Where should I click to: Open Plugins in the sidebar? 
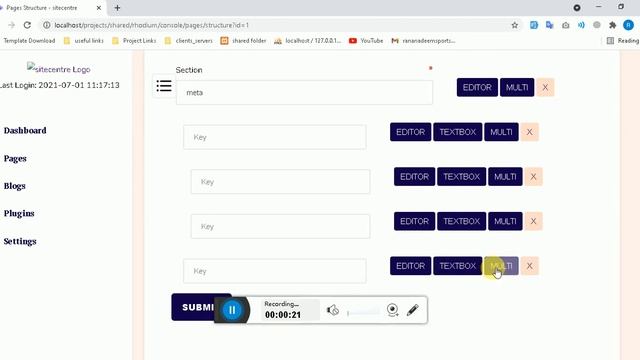(19, 213)
